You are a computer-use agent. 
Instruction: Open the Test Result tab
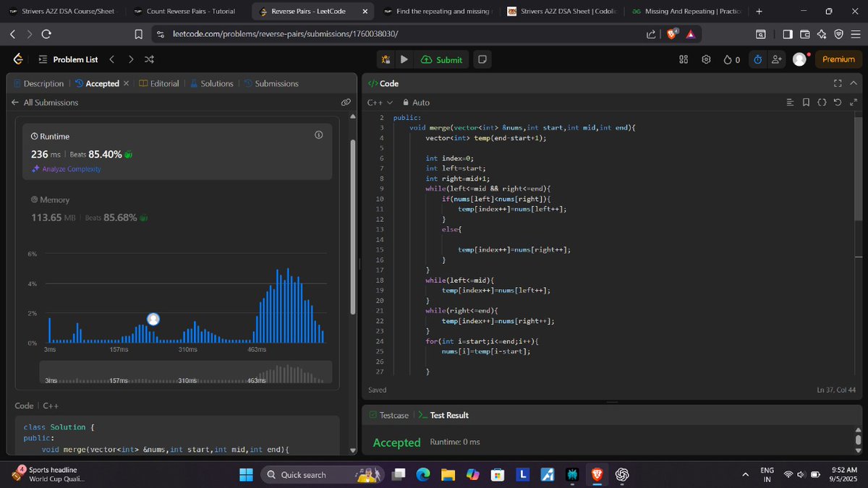[x=443, y=415]
